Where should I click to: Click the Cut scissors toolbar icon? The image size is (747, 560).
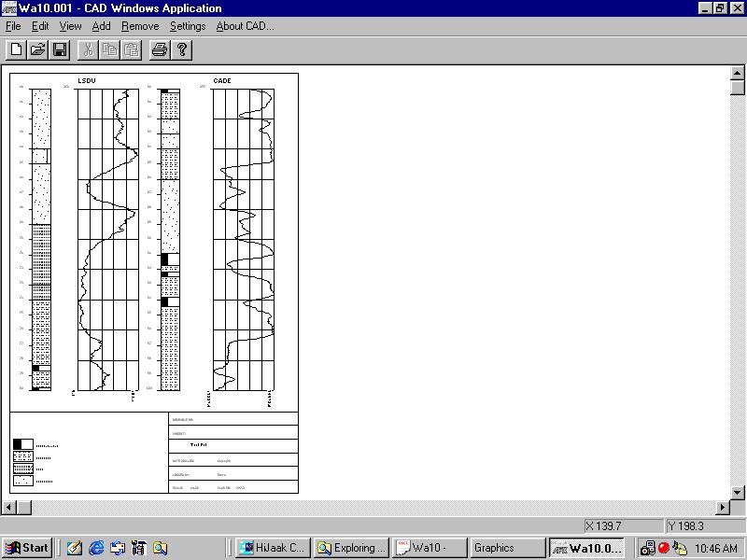(x=89, y=49)
